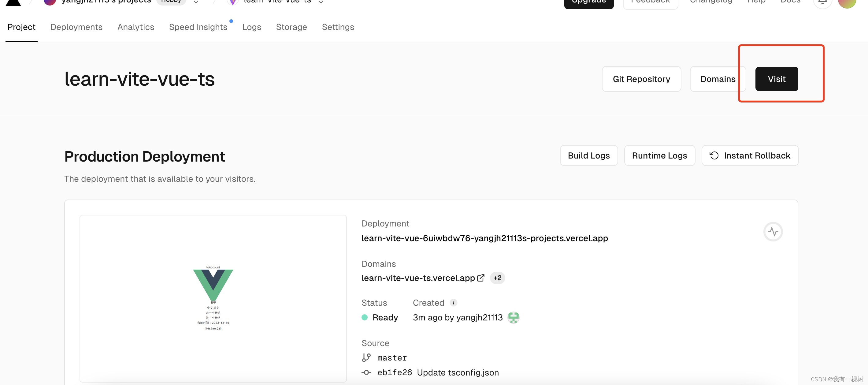The width and height of the screenshot is (868, 385).
Task: Open the notifications bell icon
Action: click(x=822, y=2)
